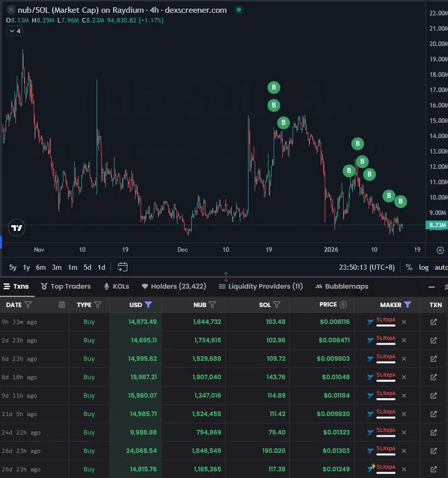Remove maker filter on 9h 33m row
Image resolution: width=448 pixels, height=478 pixels.
[404, 322]
